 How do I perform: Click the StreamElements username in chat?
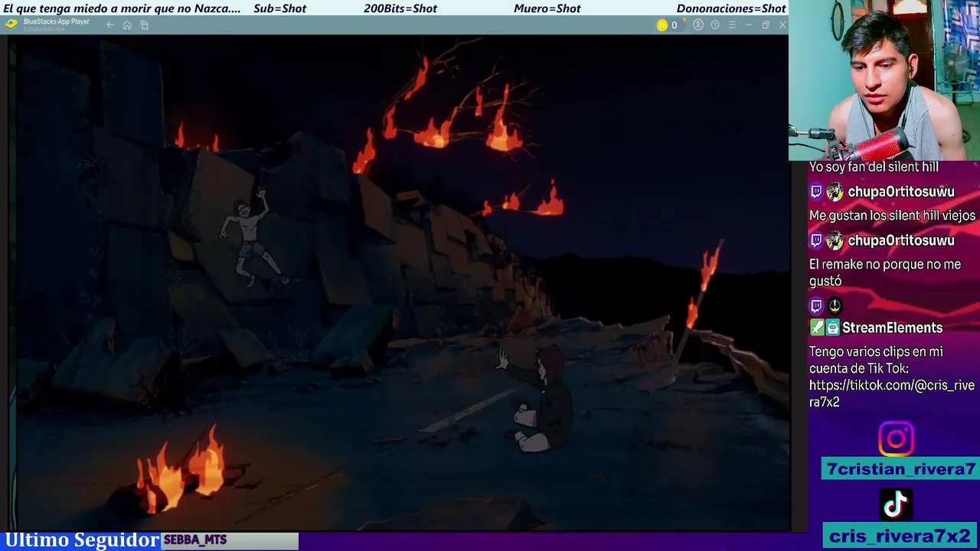coord(892,328)
